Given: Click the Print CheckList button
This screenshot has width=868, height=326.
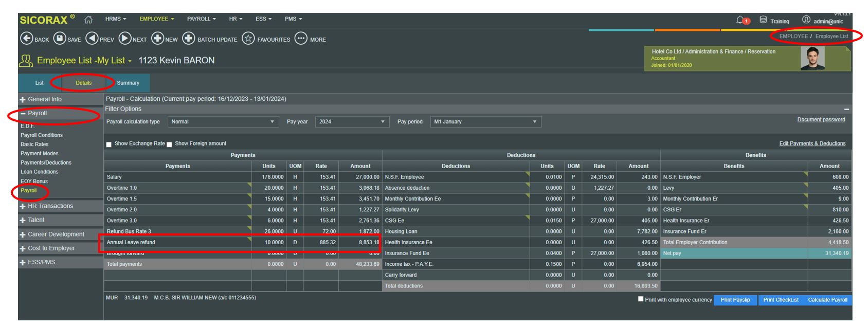Looking at the screenshot, I should coord(781,300).
